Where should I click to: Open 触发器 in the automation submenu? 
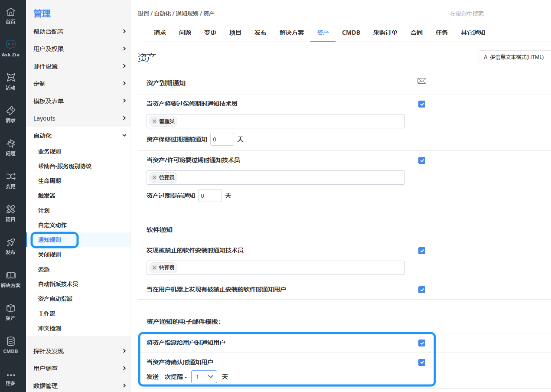[x=47, y=196]
